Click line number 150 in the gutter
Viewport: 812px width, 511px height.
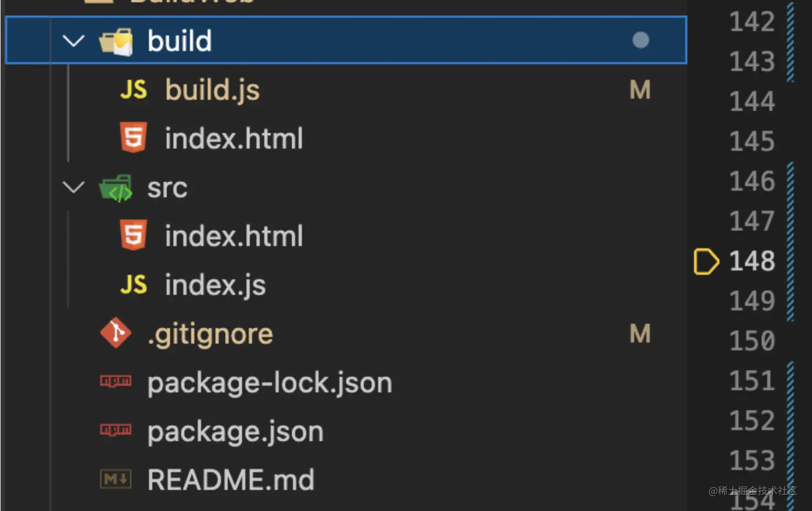pyautogui.click(x=752, y=341)
